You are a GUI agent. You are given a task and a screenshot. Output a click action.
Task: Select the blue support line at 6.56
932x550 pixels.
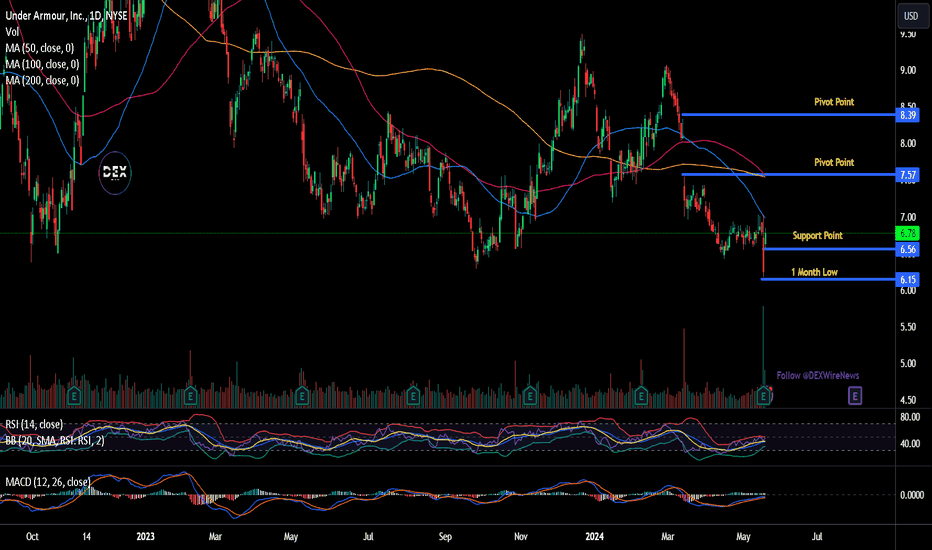(x=829, y=249)
